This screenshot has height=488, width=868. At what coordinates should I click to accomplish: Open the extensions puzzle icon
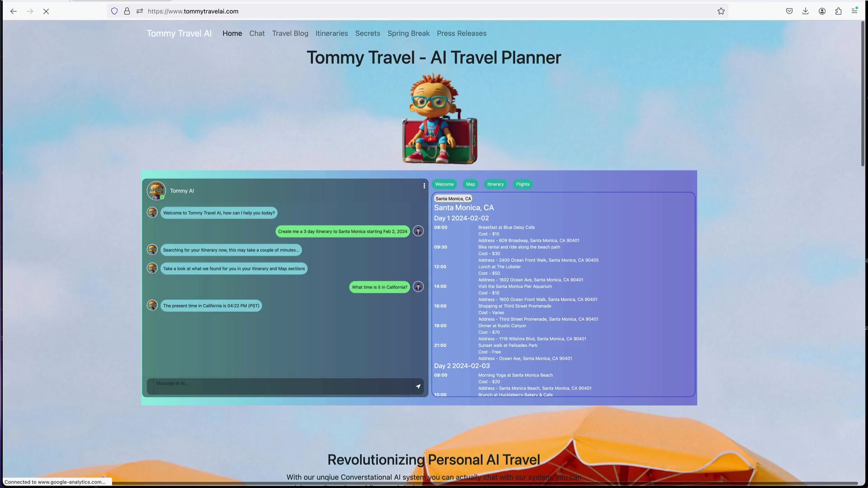coord(839,11)
